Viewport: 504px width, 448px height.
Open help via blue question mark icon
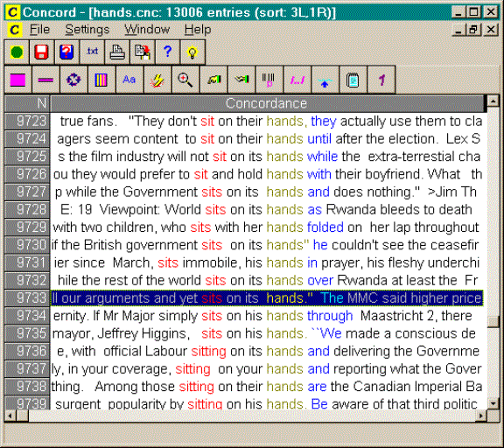[167, 52]
